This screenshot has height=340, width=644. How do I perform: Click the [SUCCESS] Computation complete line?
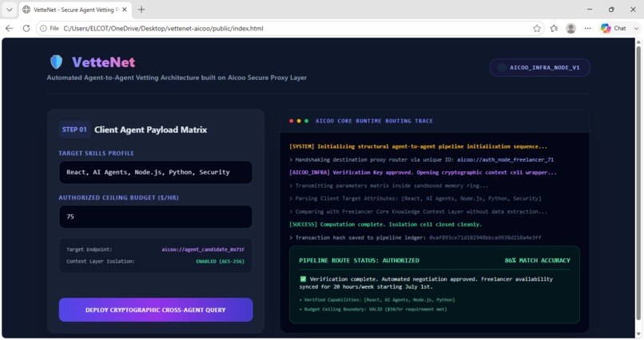pos(385,225)
